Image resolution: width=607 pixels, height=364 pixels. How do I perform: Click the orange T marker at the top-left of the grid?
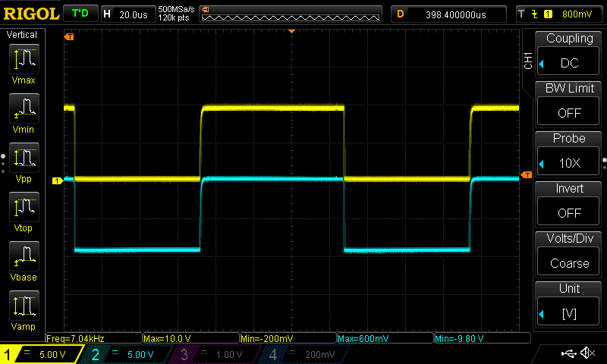click(69, 36)
